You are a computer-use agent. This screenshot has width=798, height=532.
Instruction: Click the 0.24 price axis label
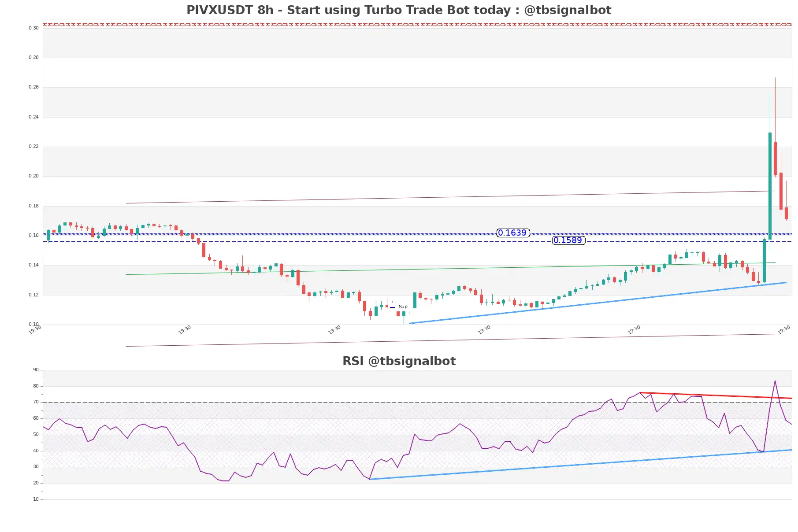[x=34, y=117]
